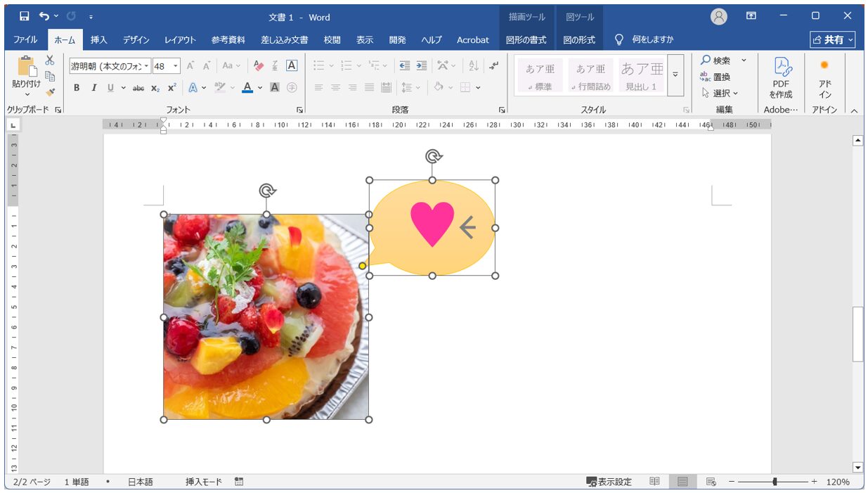Click the pink heart in speech bubble

432,224
